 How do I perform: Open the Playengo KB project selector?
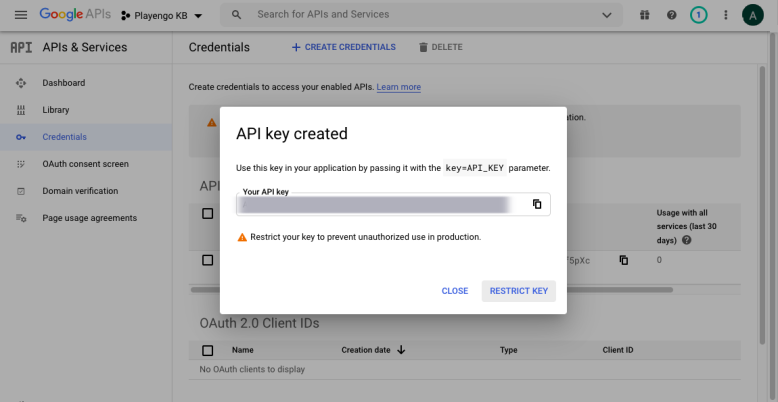click(x=162, y=16)
